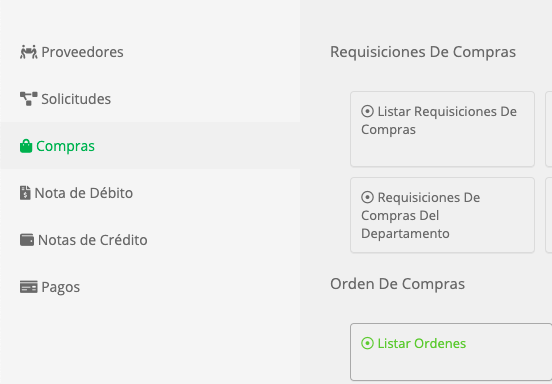
Task: Open Nota de Débito from the sidebar
Action: pyautogui.click(x=150, y=193)
